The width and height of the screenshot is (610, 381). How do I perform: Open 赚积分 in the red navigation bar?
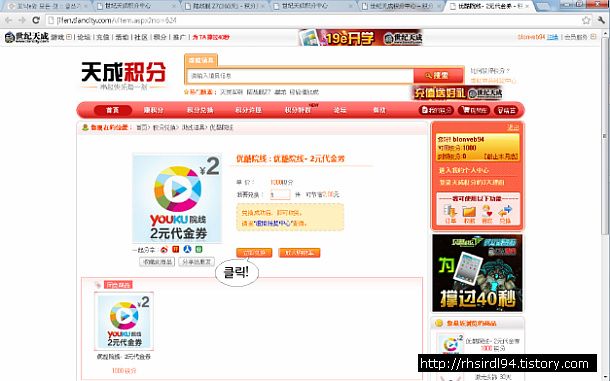click(x=153, y=110)
